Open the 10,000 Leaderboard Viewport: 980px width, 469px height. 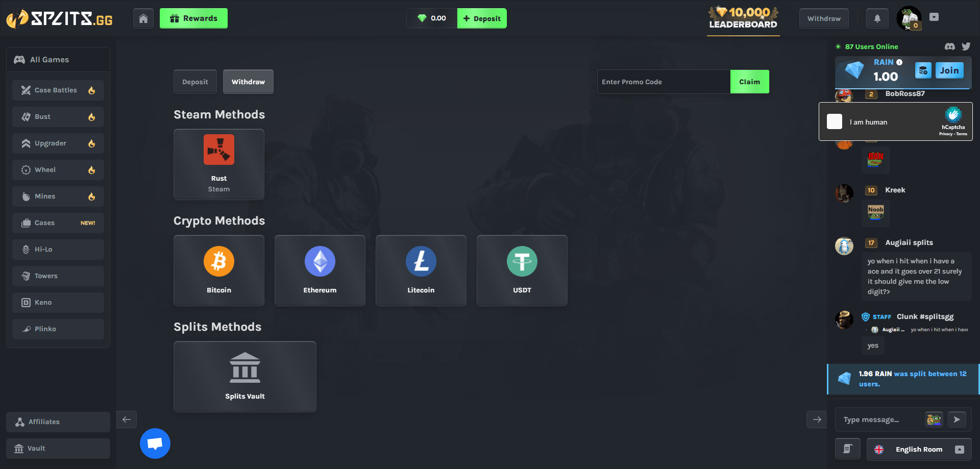(743, 18)
